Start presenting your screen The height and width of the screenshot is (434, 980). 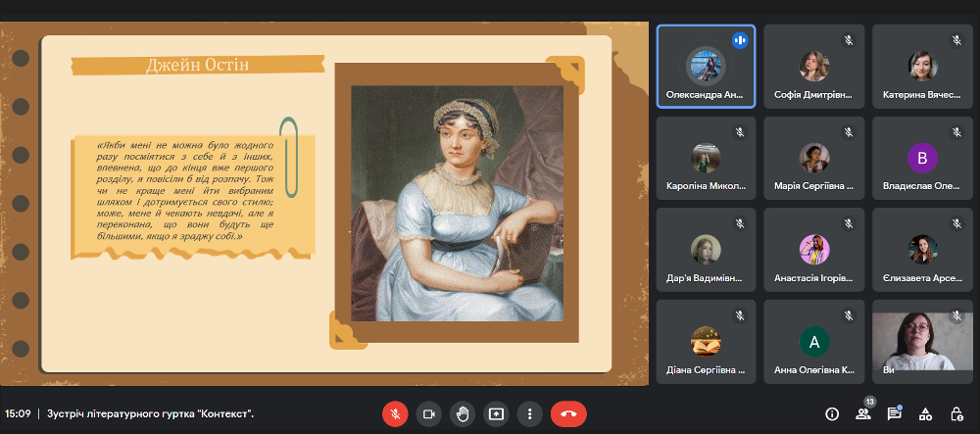496,413
